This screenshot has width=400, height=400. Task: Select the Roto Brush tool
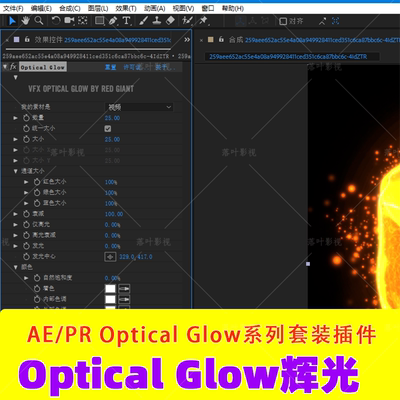tap(187, 21)
